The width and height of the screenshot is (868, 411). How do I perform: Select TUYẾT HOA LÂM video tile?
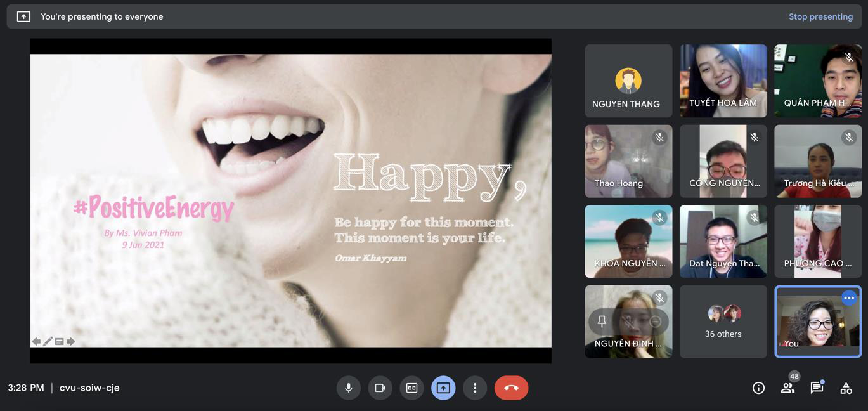(x=723, y=81)
